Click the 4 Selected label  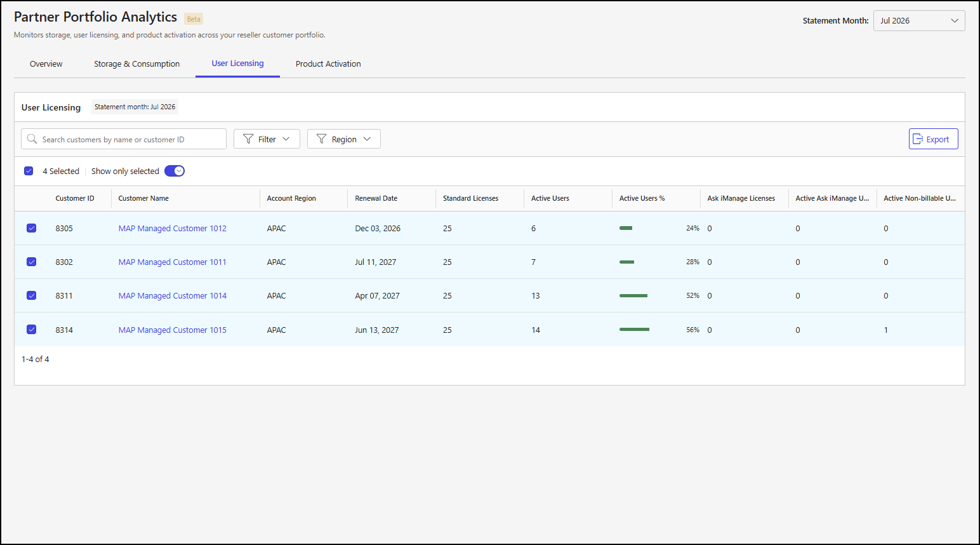click(61, 171)
